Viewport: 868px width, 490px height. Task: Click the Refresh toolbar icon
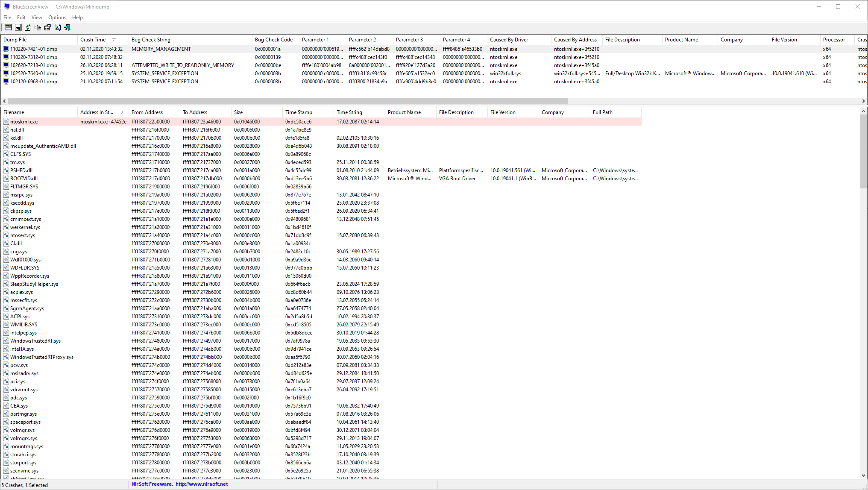[28, 27]
